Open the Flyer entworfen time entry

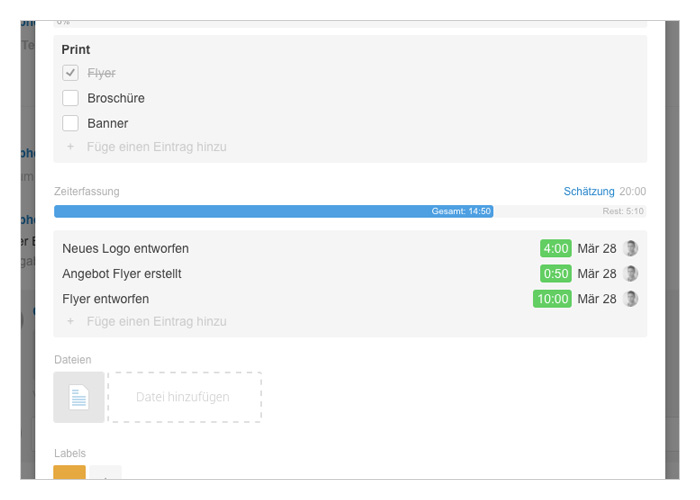pyautogui.click(x=105, y=299)
